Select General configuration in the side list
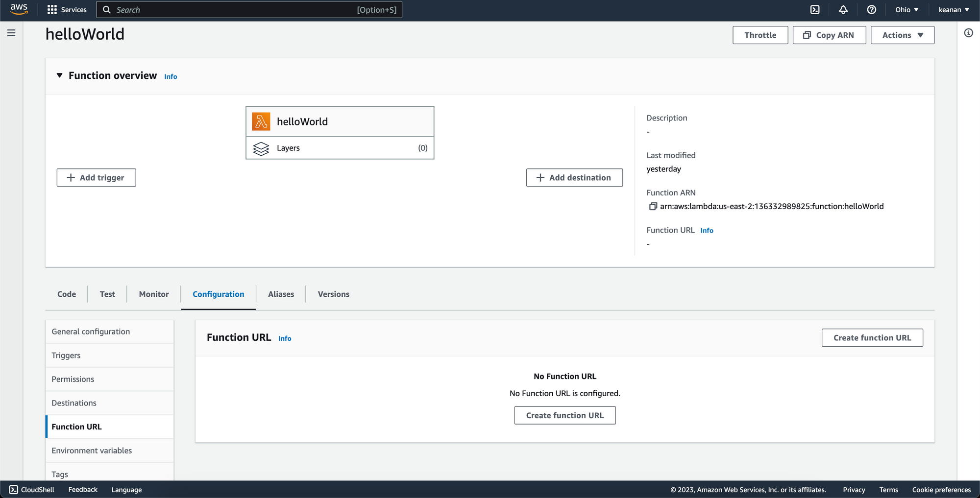 click(x=110, y=332)
